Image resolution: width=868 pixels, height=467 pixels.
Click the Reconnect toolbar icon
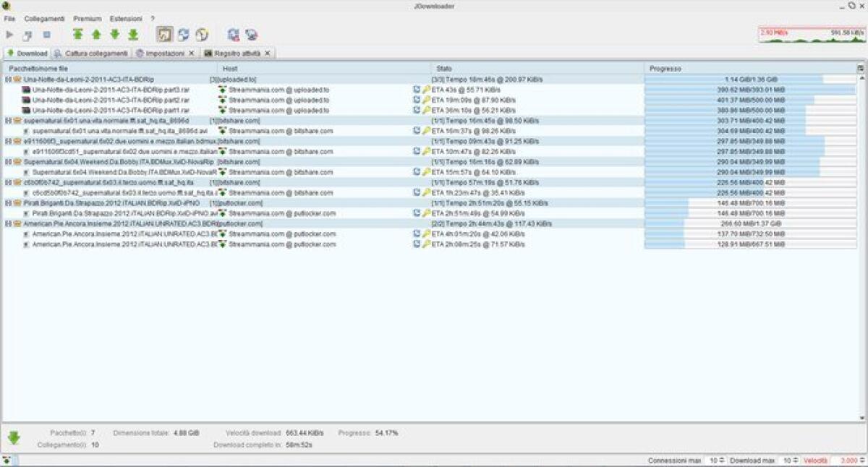click(x=182, y=33)
